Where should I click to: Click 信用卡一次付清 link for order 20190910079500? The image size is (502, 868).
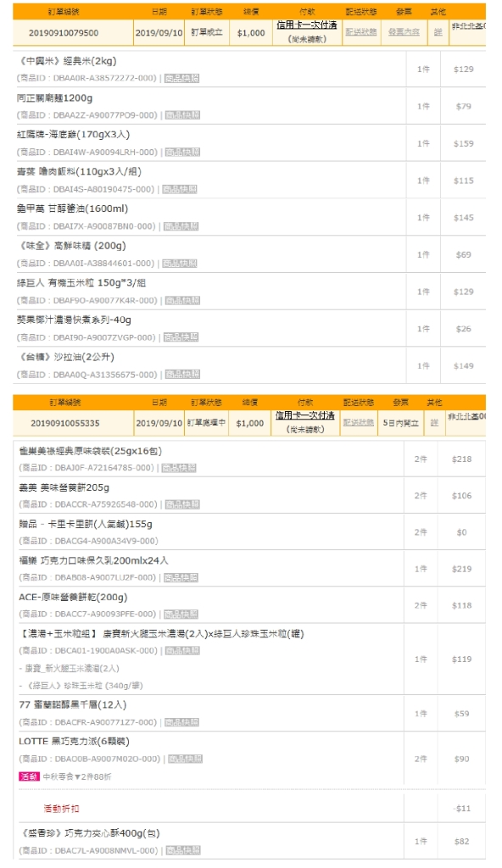(x=306, y=25)
